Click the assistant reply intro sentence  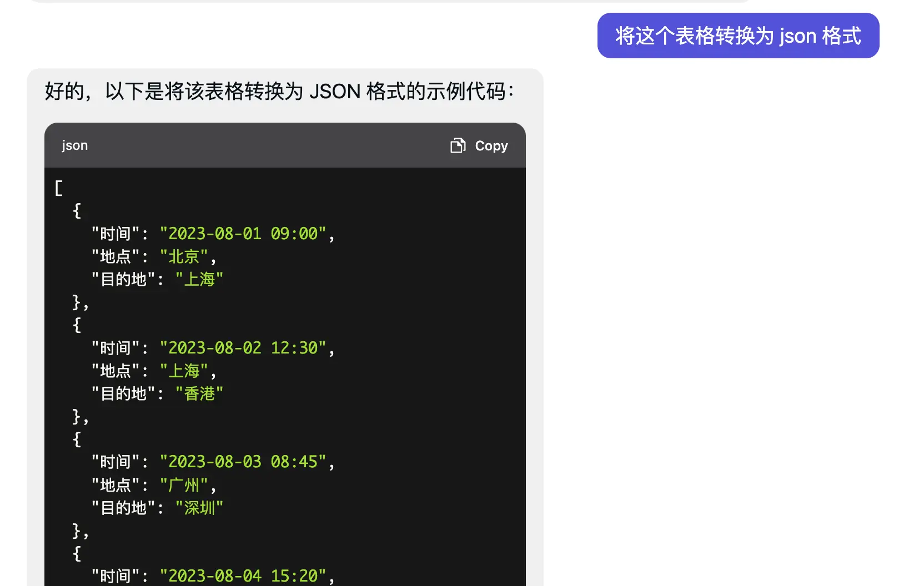[279, 92]
